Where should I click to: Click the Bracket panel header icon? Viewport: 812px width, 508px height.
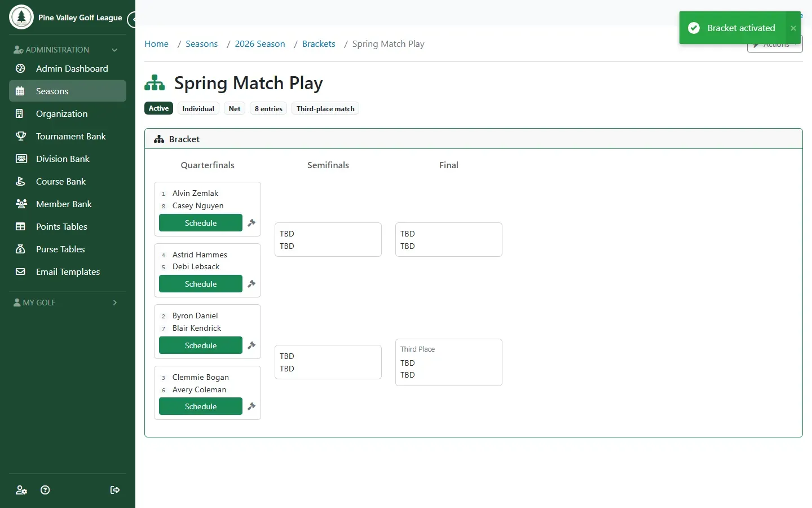pyautogui.click(x=159, y=139)
